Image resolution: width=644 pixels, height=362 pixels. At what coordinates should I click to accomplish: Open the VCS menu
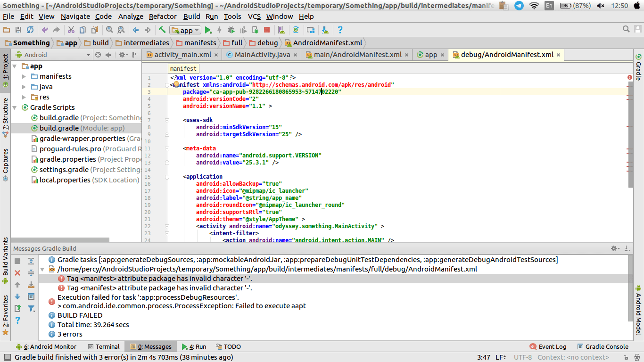254,16
